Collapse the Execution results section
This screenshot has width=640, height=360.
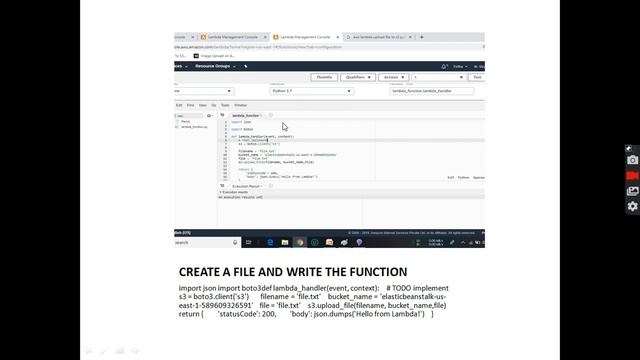220,192
